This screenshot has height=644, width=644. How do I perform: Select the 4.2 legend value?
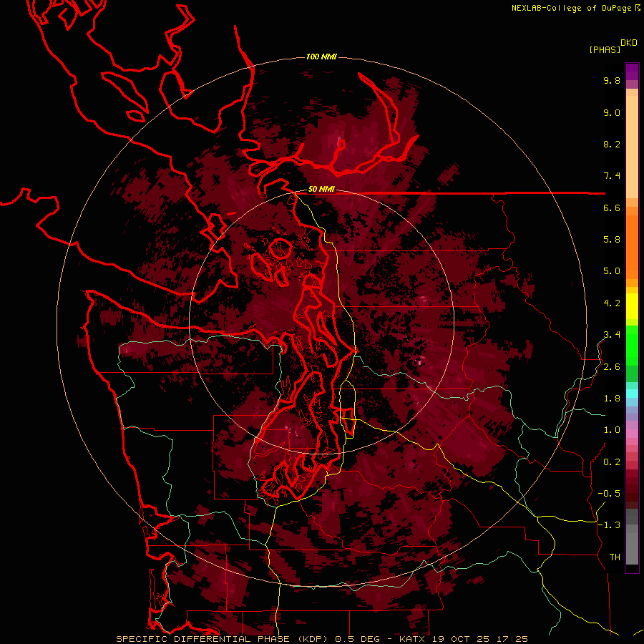click(612, 303)
